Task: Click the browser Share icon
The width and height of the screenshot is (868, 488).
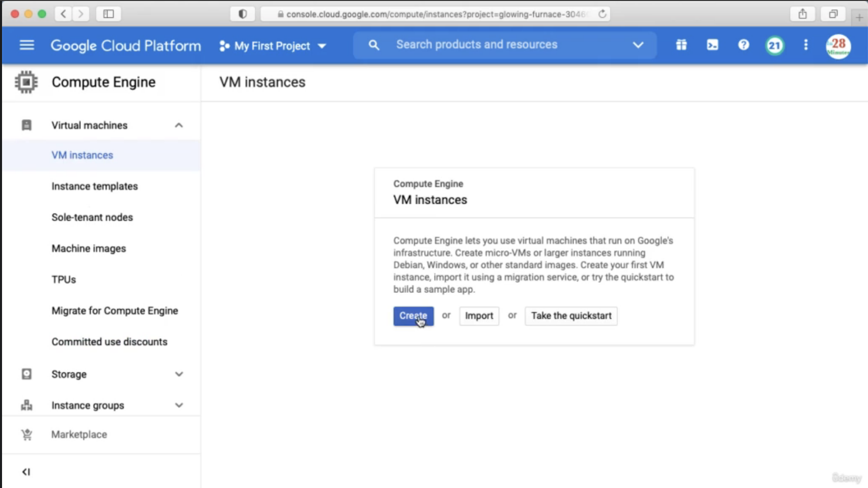Action: pyautogui.click(x=802, y=14)
